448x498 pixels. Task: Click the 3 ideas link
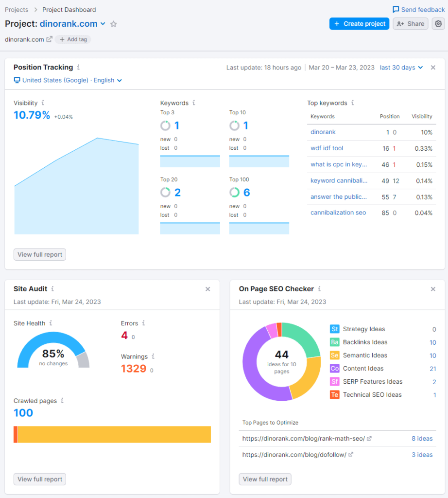pyautogui.click(x=422, y=455)
